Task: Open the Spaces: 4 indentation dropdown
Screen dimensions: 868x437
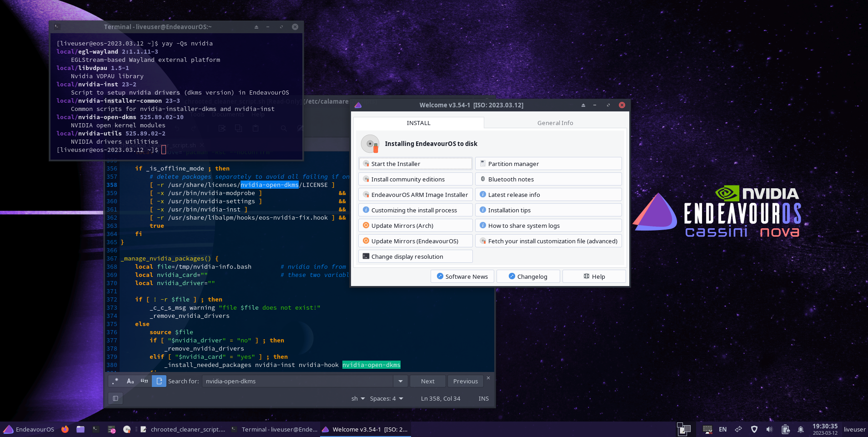Action: click(386, 398)
